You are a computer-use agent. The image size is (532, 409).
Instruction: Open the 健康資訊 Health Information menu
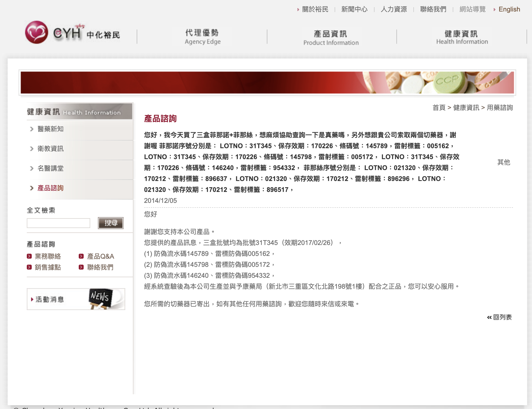click(462, 37)
